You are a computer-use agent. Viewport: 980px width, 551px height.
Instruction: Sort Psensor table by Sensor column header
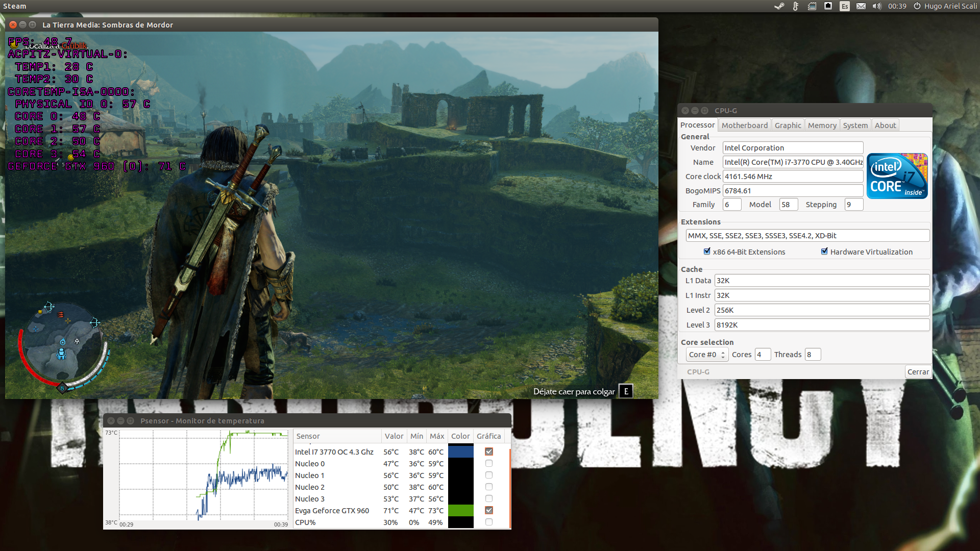pyautogui.click(x=337, y=436)
